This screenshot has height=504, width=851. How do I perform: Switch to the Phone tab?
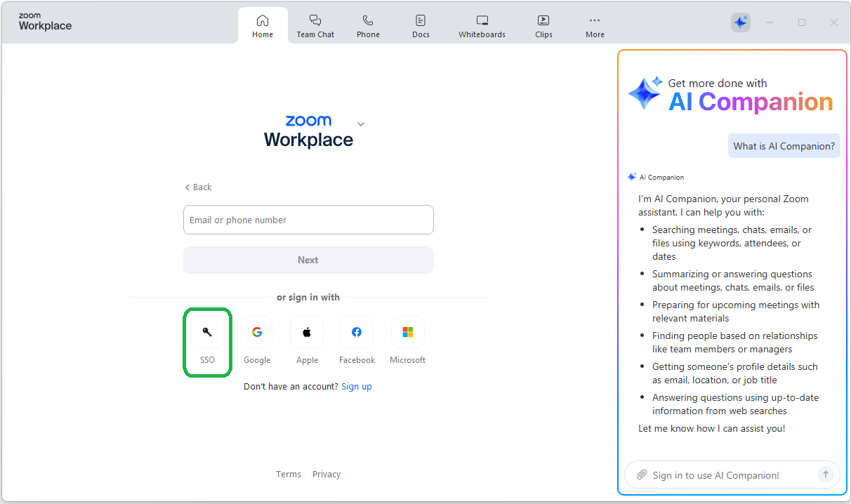pos(368,26)
